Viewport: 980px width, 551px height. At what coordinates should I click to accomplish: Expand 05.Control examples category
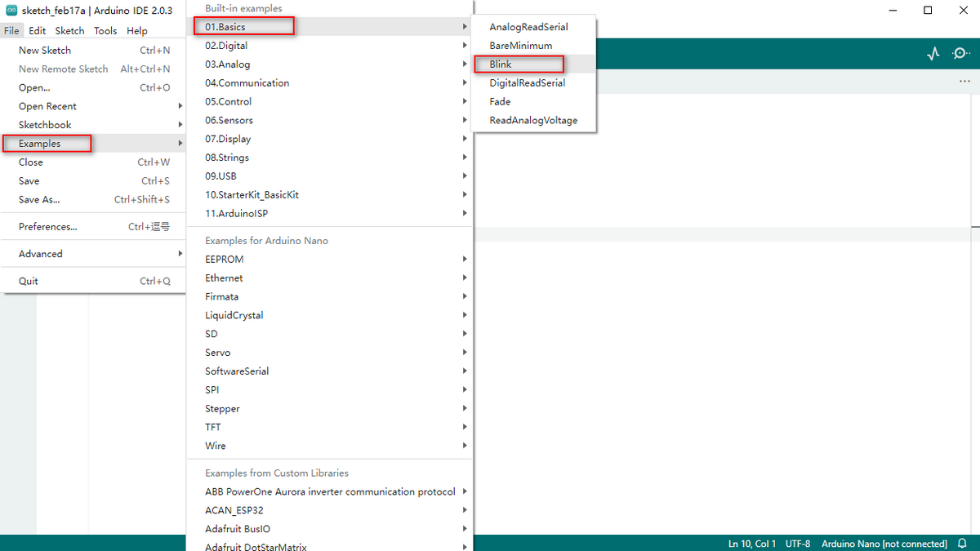(x=330, y=102)
